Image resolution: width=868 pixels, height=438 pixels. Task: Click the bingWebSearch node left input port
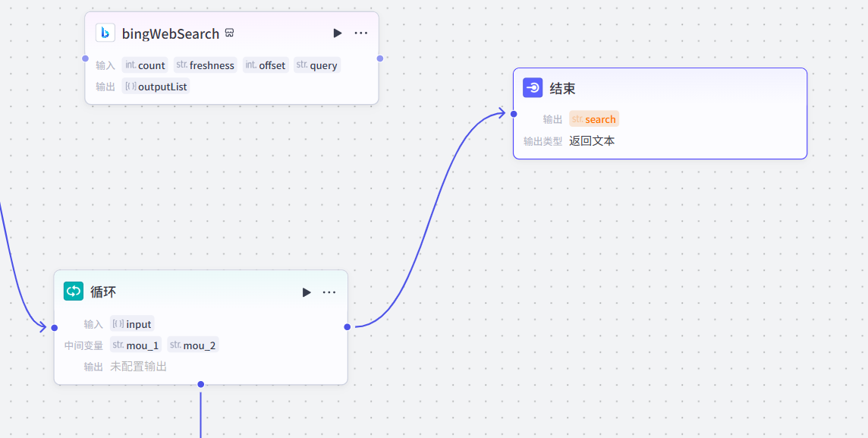coord(85,58)
